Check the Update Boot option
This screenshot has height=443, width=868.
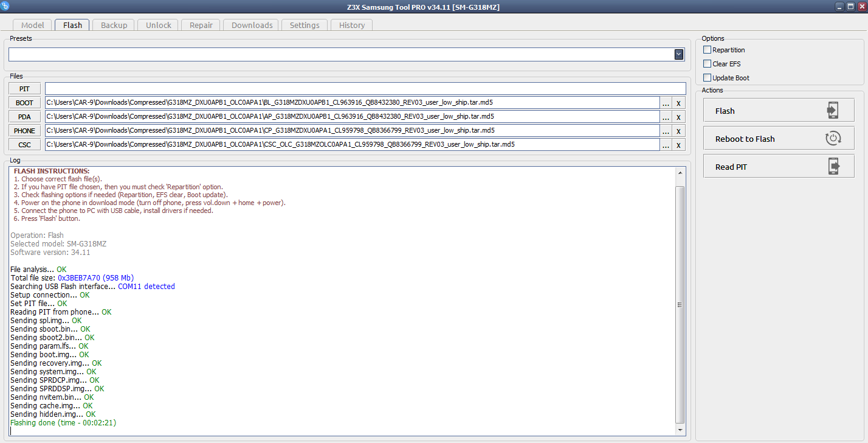(707, 78)
